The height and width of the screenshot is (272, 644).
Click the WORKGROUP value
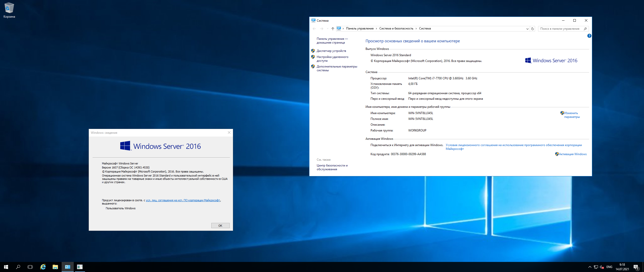(x=417, y=130)
